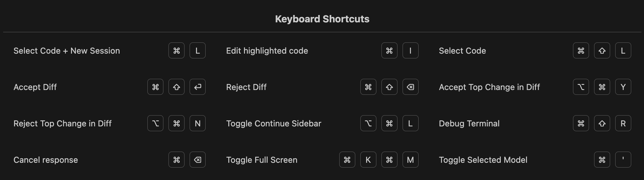The image size is (644, 180).
Task: Click the Shift key icon in Select Code row
Action: click(602, 50)
